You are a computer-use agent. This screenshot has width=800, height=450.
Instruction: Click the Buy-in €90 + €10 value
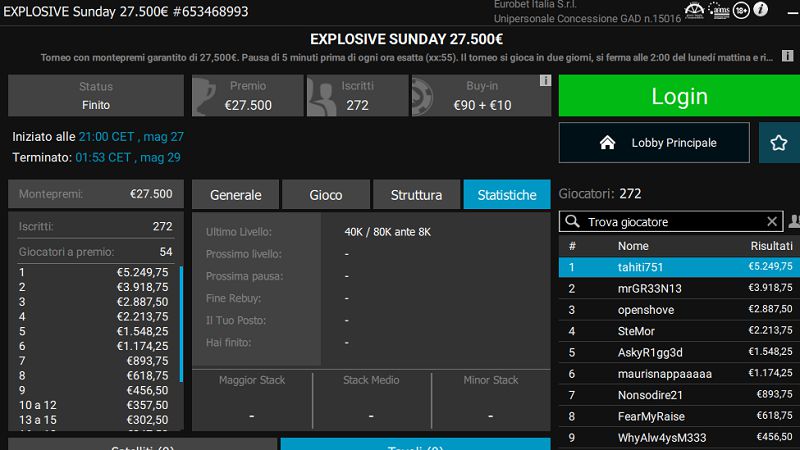click(482, 105)
